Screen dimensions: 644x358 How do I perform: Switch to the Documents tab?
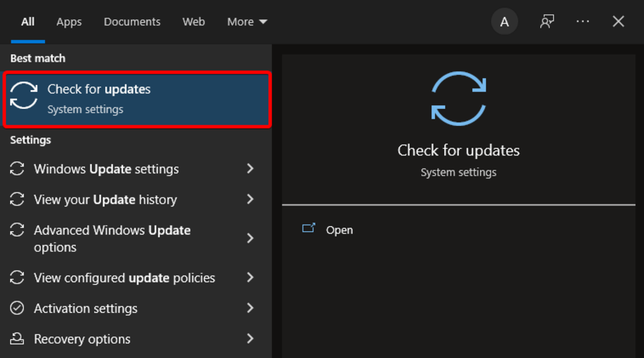pos(132,21)
